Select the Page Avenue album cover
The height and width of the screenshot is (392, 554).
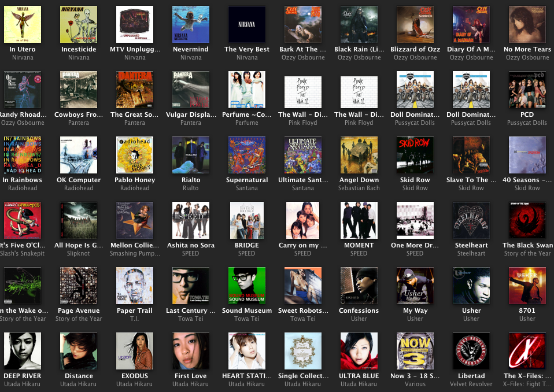[79, 286]
